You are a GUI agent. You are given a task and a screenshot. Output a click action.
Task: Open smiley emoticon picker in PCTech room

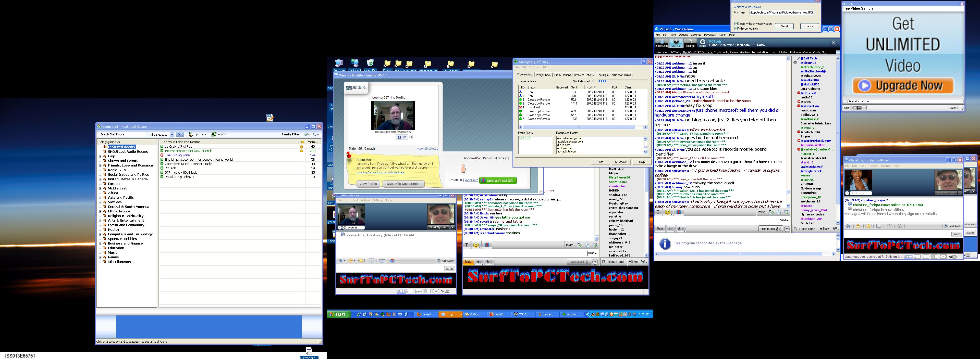point(668,212)
